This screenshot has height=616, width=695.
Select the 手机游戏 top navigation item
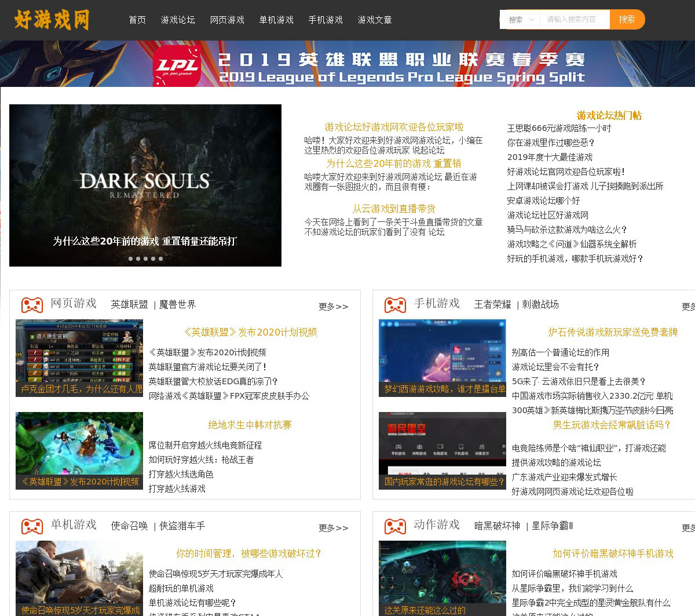(x=325, y=20)
